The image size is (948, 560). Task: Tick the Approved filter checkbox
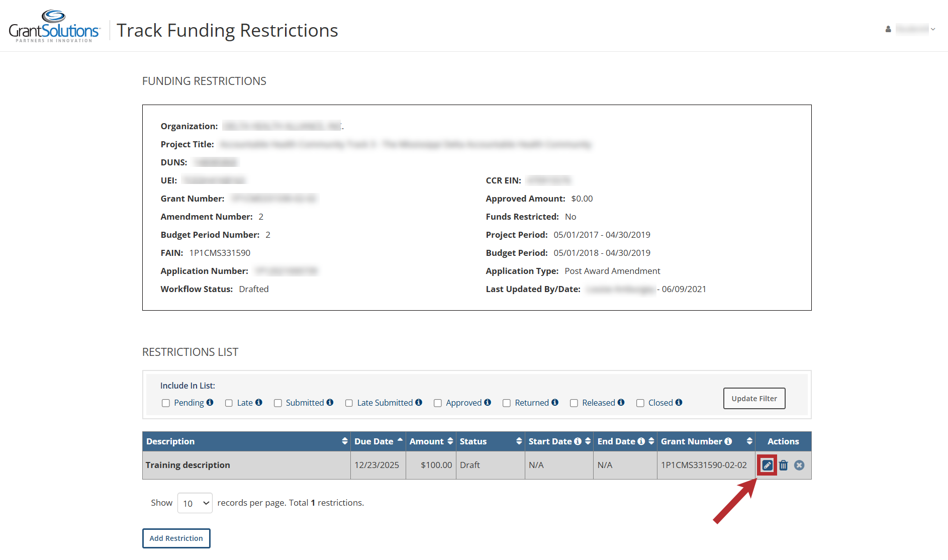tap(438, 403)
